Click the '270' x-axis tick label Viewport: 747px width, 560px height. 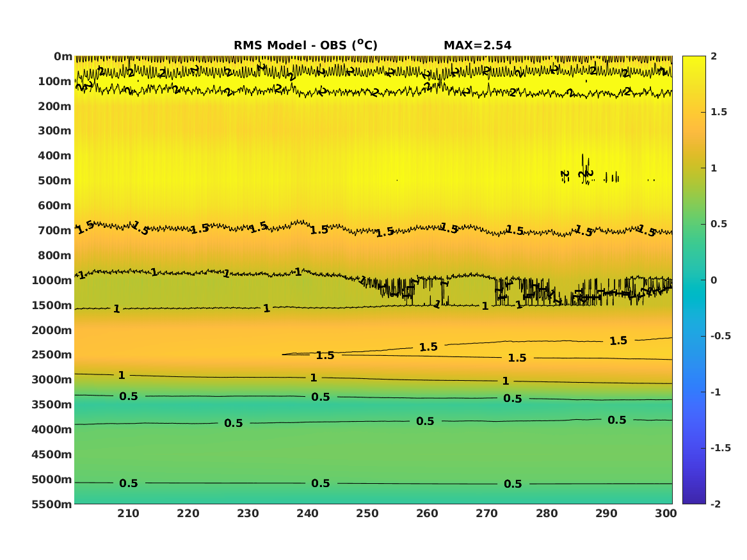coord(487,513)
